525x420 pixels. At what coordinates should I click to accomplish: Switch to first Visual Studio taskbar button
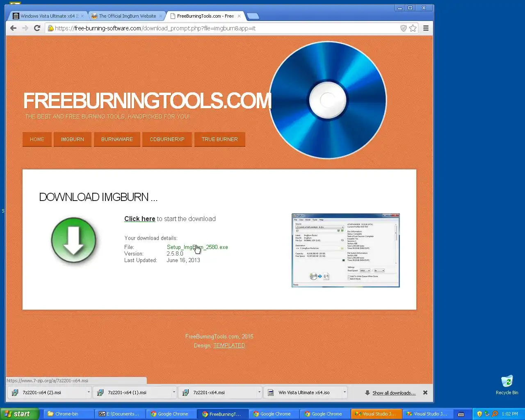coord(377,414)
